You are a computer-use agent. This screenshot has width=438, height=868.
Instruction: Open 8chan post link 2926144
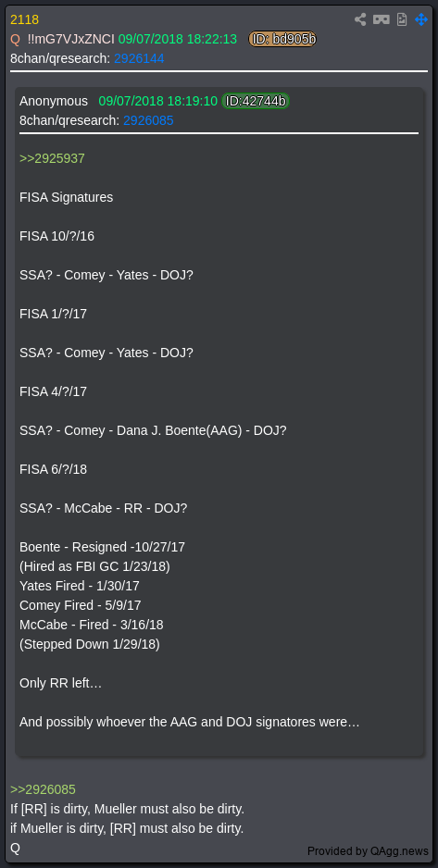click(x=139, y=58)
